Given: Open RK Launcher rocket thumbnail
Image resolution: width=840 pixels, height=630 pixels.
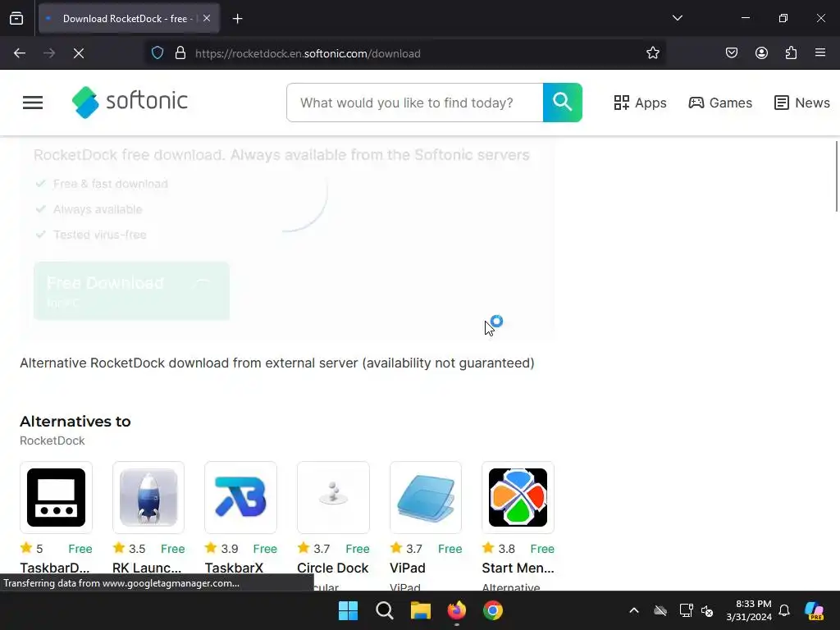Looking at the screenshot, I should coord(148,498).
